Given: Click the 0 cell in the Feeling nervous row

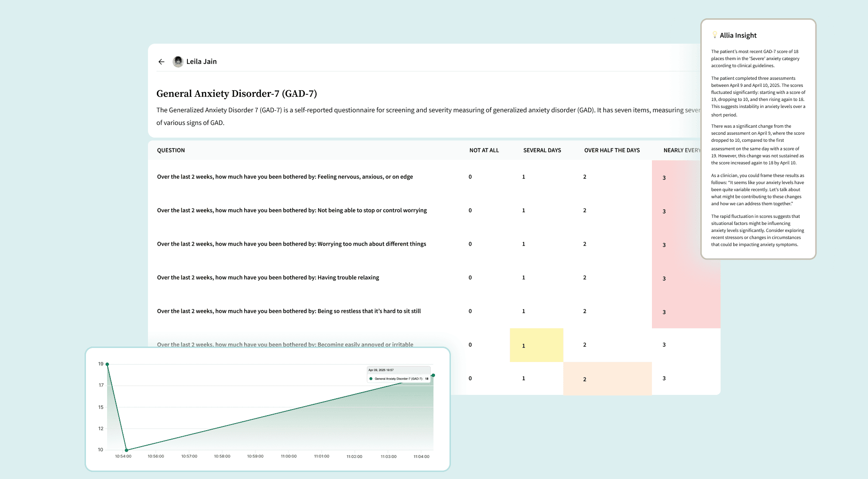Looking at the screenshot, I should coord(470,177).
